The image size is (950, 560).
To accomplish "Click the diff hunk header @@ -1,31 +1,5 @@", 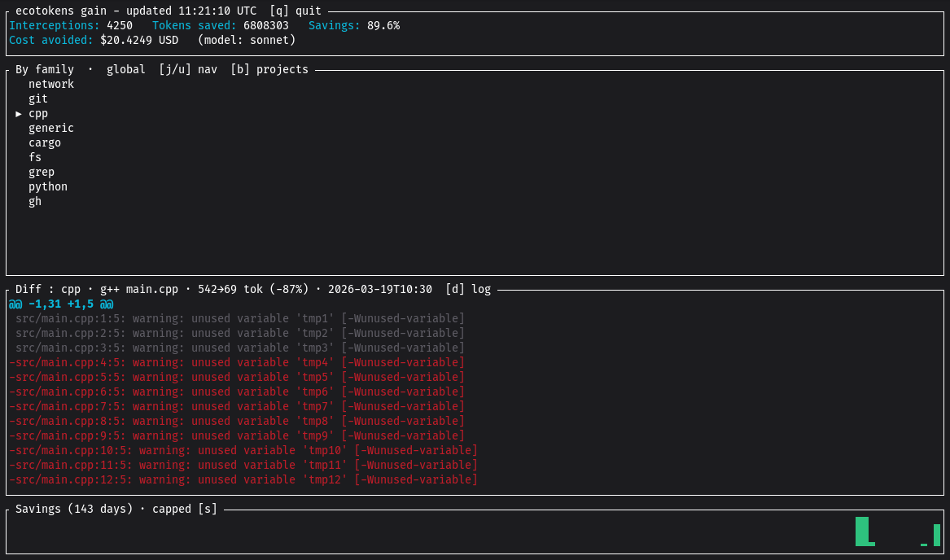I will (61, 304).
